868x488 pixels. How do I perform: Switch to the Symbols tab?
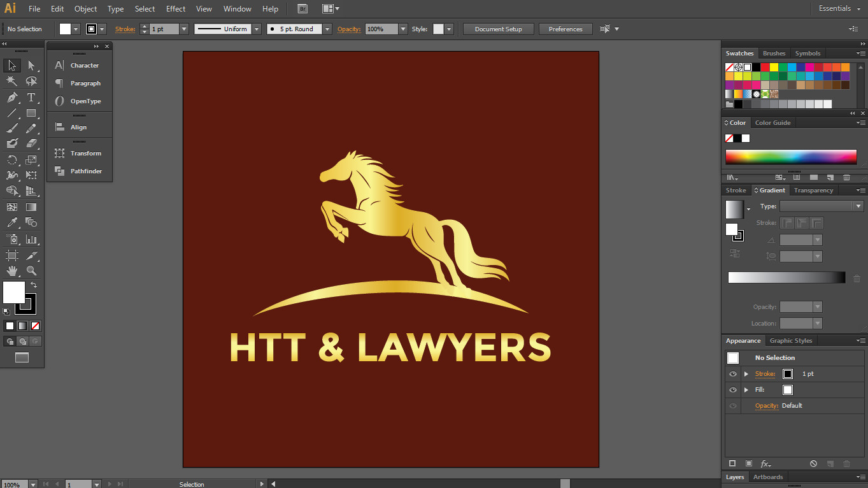(x=808, y=54)
